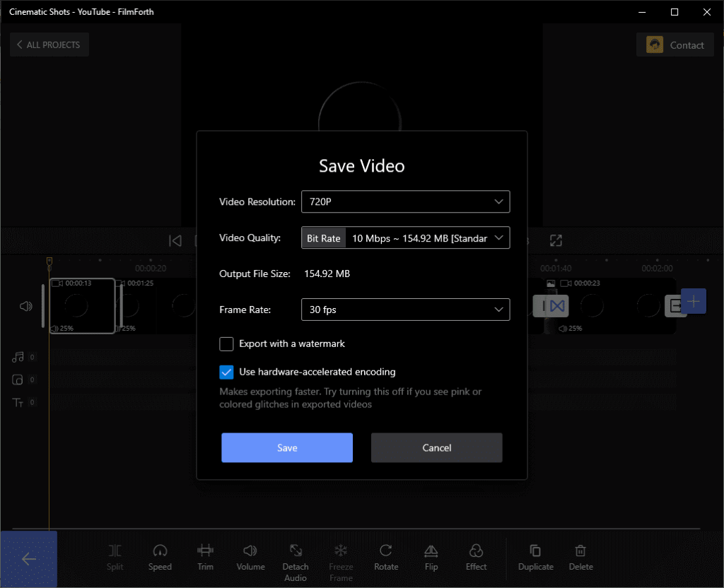Click the Cancel button
Screen dimensions: 724x588
click(x=436, y=447)
